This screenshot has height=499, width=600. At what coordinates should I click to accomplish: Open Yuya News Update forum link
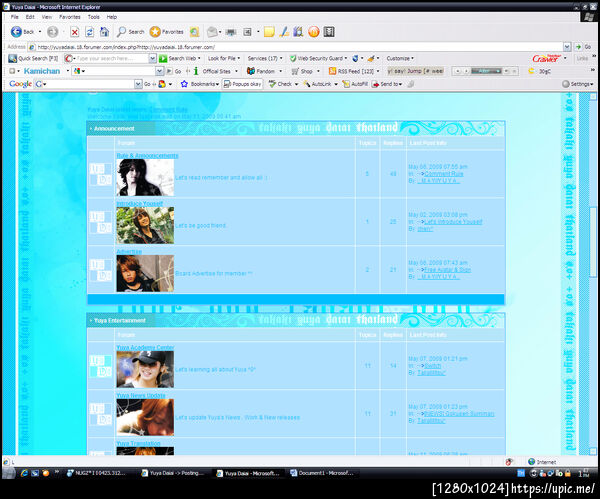pyautogui.click(x=141, y=395)
